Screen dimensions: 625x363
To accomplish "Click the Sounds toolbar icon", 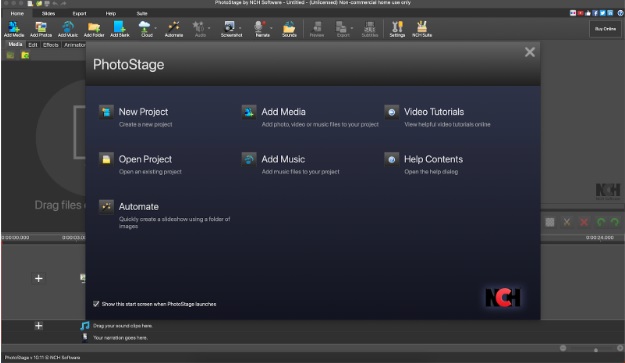I will coord(289,29).
